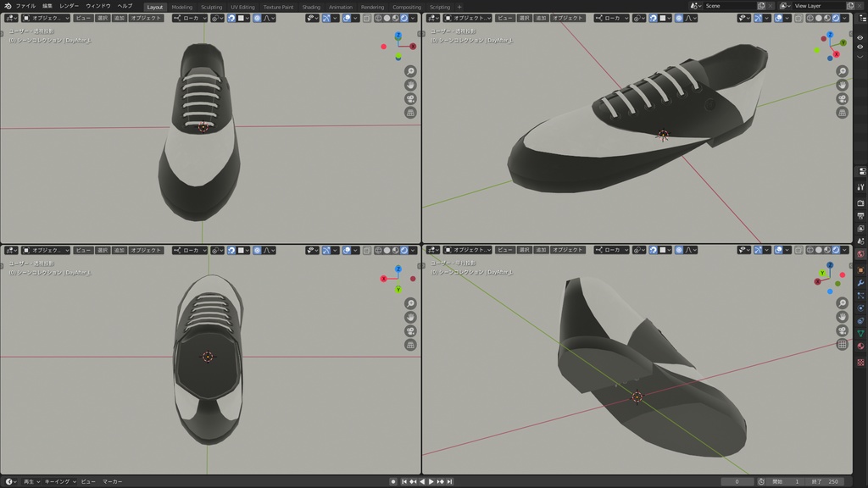Image resolution: width=868 pixels, height=488 pixels.
Task: Select rendered shading in top-left viewport
Action: (404, 19)
